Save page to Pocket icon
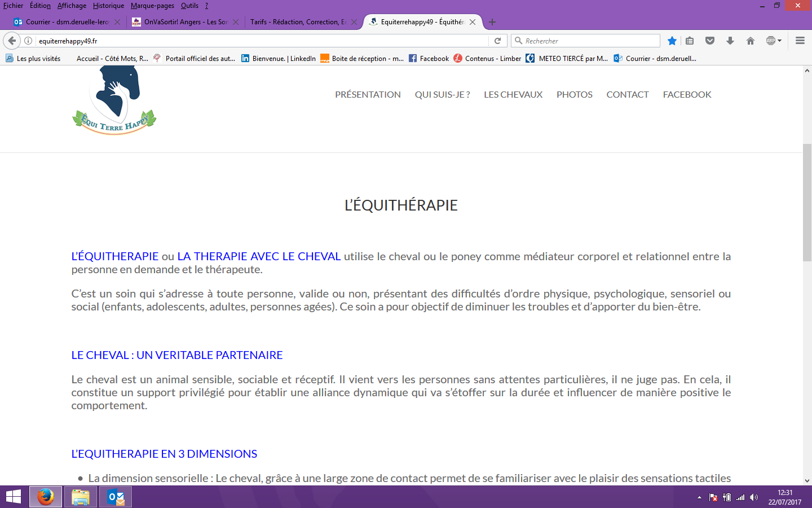The height and width of the screenshot is (508, 812). click(710, 41)
